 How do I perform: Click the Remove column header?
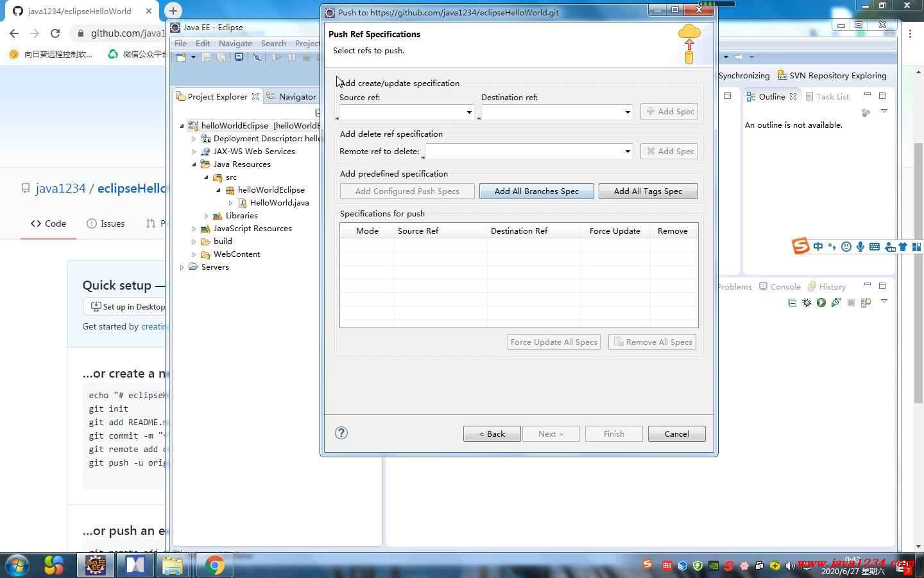[672, 231]
